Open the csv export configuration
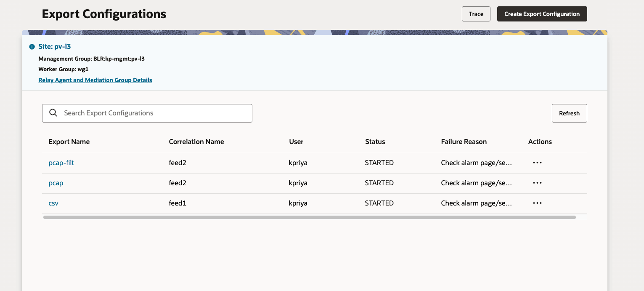The image size is (644, 291). point(53,203)
